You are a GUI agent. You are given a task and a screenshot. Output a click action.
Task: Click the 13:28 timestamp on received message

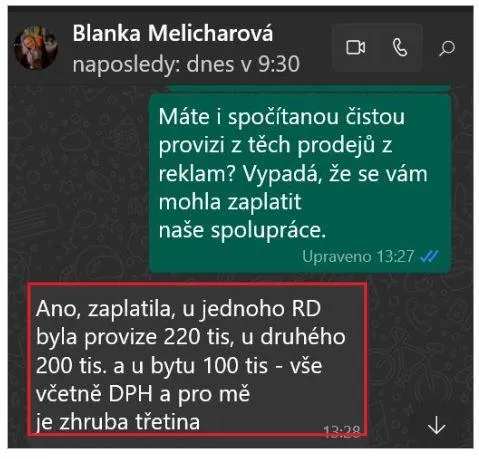point(342,431)
